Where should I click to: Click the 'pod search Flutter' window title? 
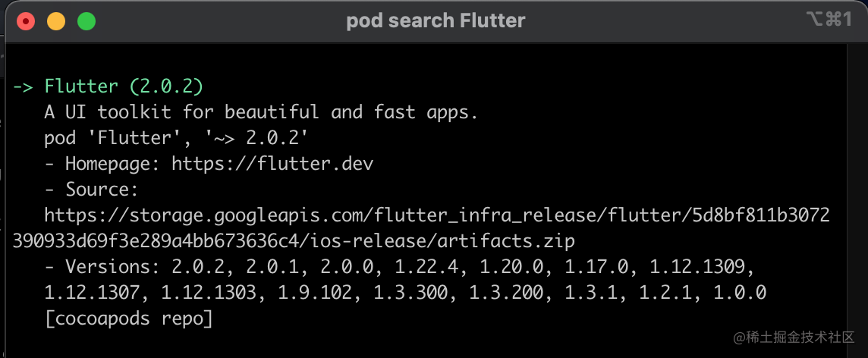tap(436, 21)
